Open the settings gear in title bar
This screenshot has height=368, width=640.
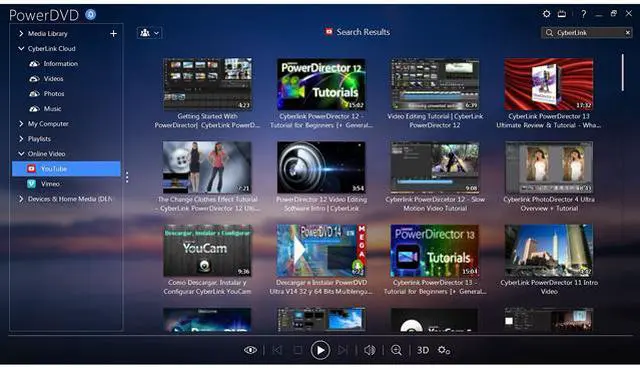(x=546, y=14)
